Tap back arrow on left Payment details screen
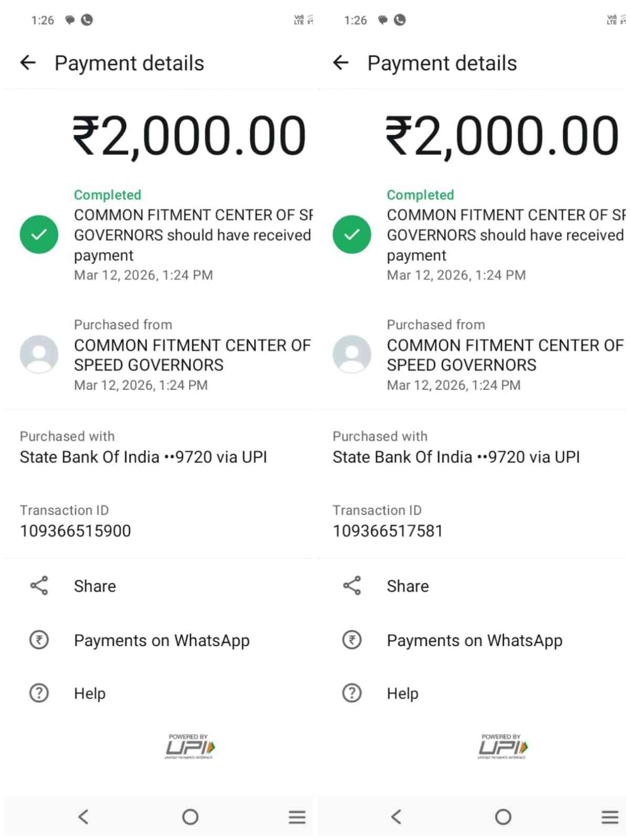Screen dimensions: 630x840 28,63
